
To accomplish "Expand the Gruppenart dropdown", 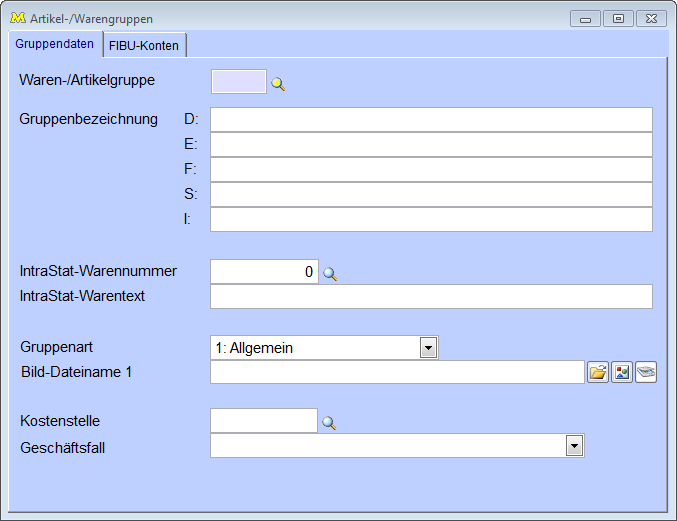I will (x=428, y=348).
